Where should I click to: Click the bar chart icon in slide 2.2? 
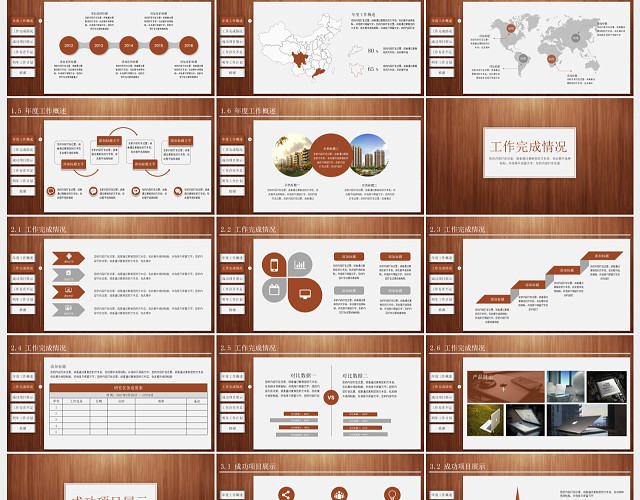coord(300,264)
